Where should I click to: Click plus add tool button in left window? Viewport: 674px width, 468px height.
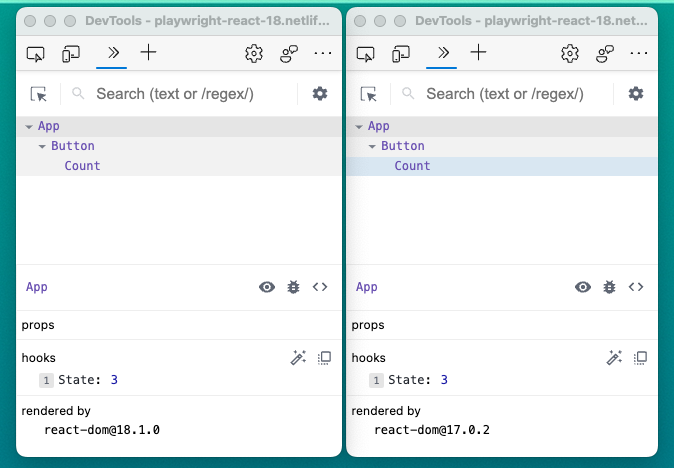coord(148,53)
